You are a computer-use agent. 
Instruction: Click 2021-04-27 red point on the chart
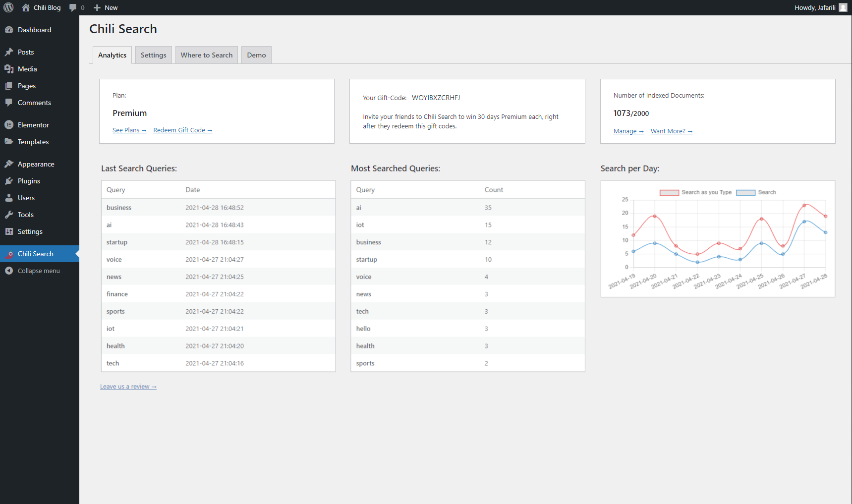(804, 205)
